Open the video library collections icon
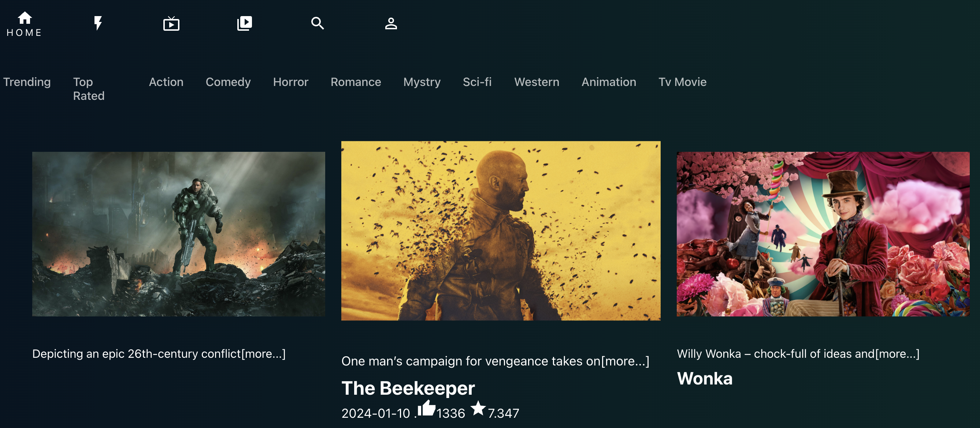 245,23
